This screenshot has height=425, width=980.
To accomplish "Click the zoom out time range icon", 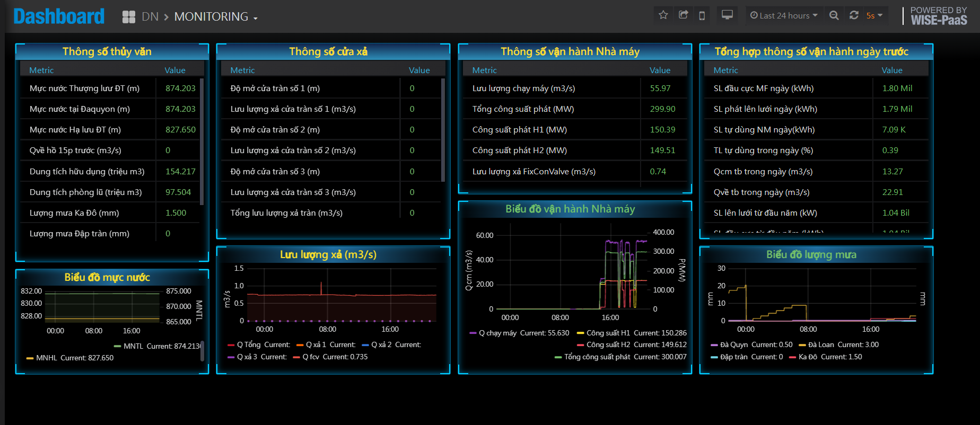I will point(834,15).
